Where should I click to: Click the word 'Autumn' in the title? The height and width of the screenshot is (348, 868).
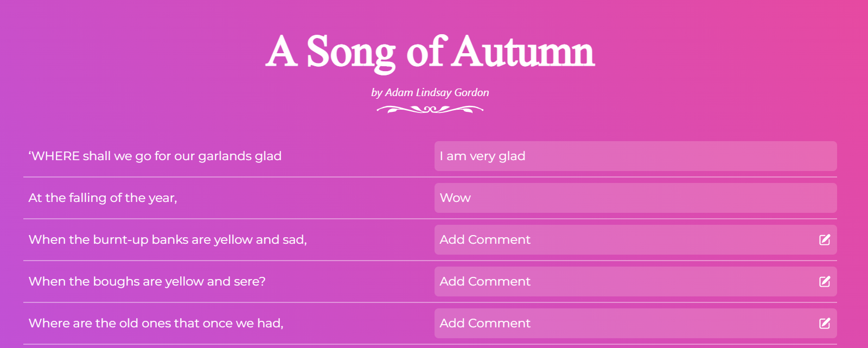point(524,52)
